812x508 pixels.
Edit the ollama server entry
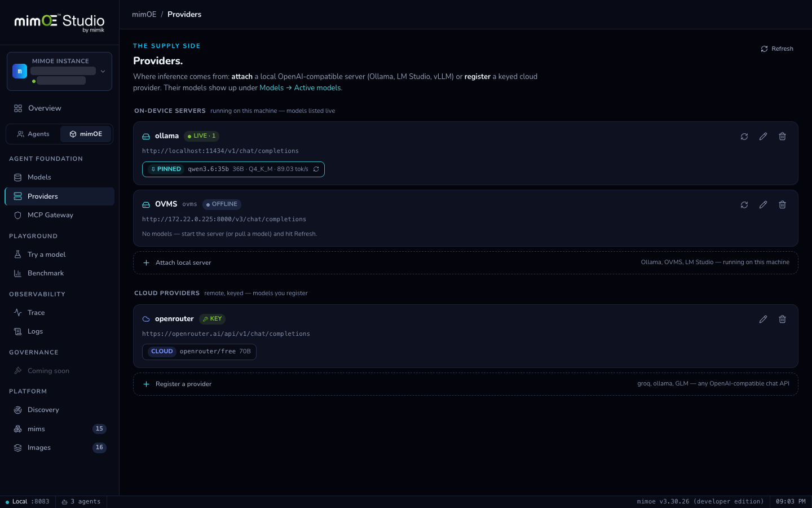click(763, 137)
